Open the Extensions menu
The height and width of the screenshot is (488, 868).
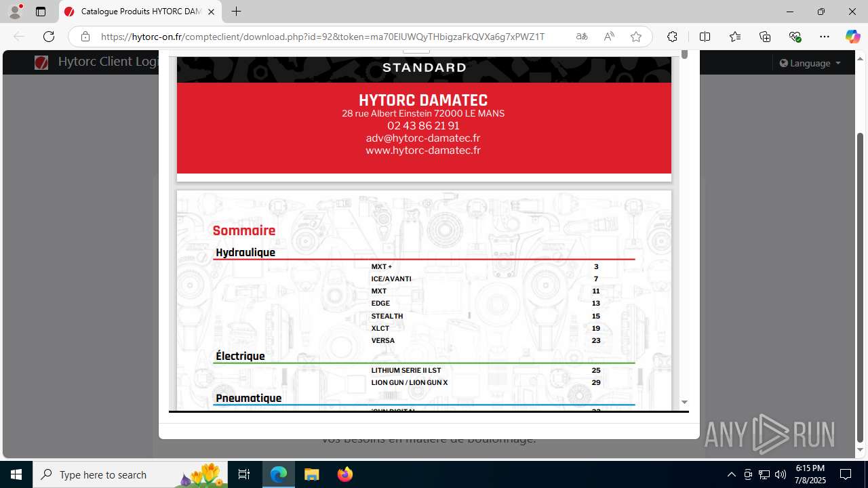pos(672,37)
